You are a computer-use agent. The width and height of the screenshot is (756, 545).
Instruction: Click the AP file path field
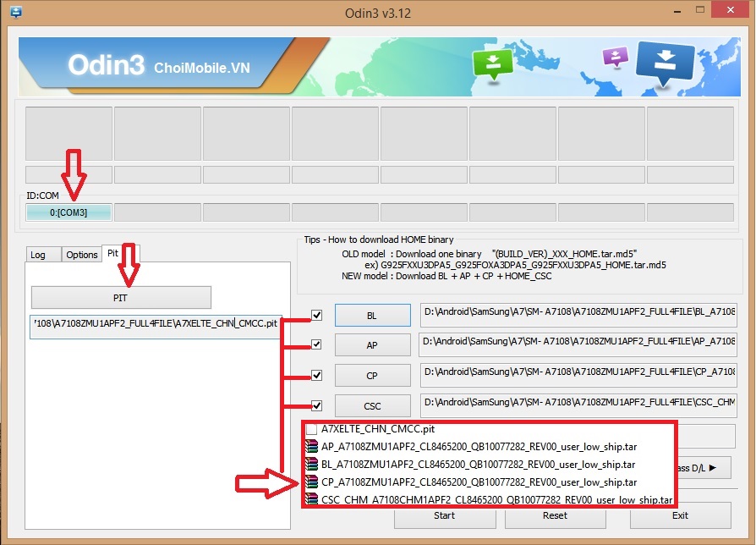(x=578, y=344)
